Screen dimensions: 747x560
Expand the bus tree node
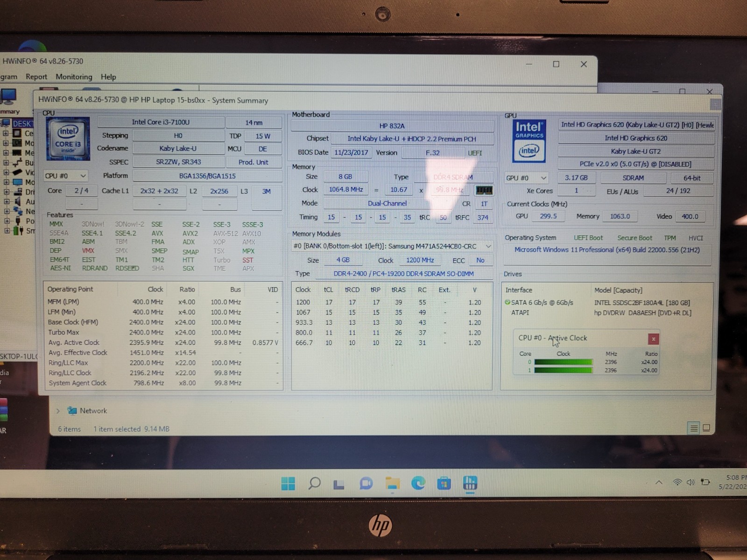(6, 163)
